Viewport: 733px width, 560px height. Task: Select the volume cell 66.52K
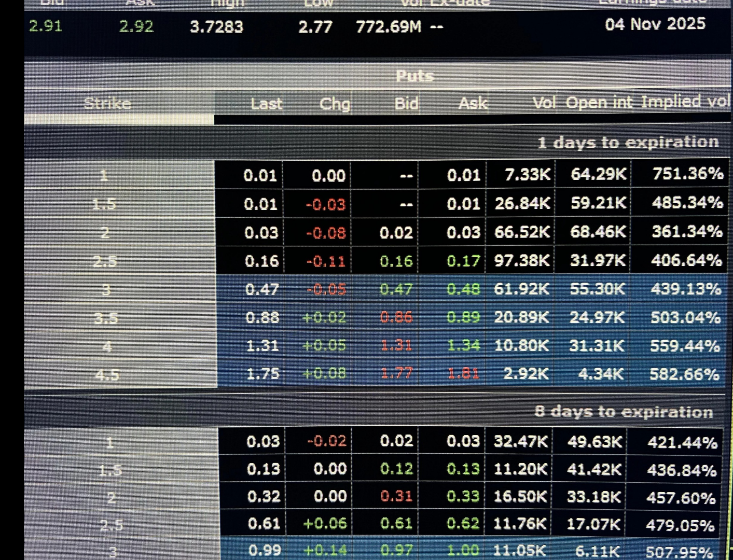pyautogui.click(x=522, y=232)
